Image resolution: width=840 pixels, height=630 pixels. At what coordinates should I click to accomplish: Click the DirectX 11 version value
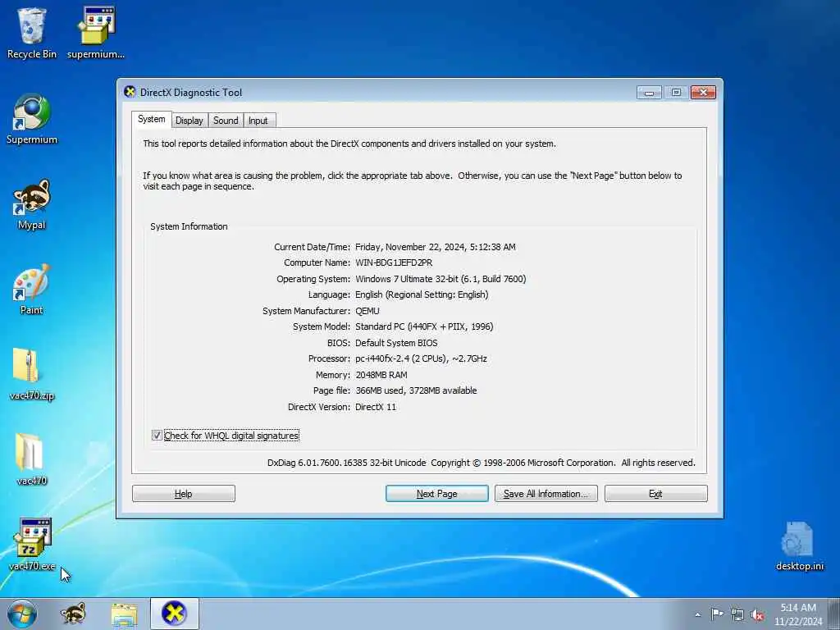376,407
